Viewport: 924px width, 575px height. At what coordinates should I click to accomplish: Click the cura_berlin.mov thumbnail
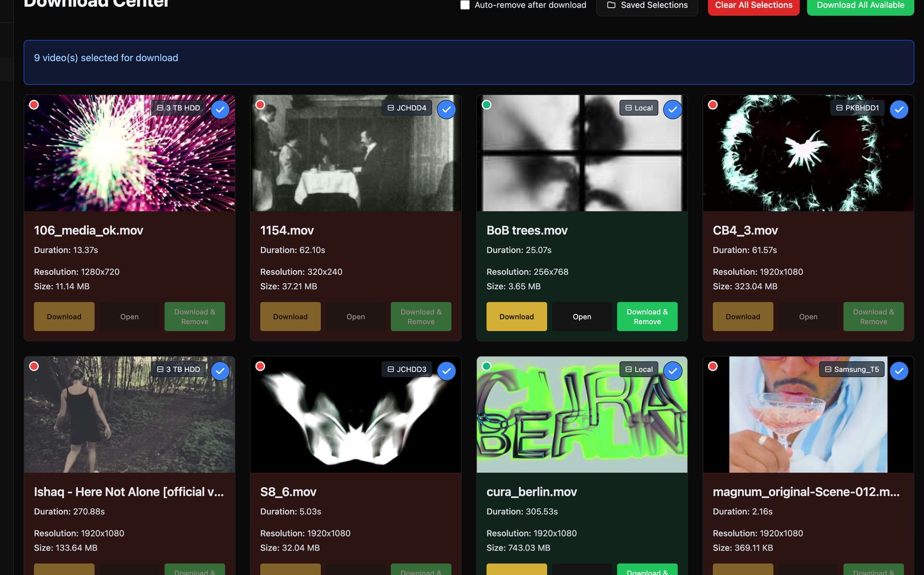pos(582,414)
